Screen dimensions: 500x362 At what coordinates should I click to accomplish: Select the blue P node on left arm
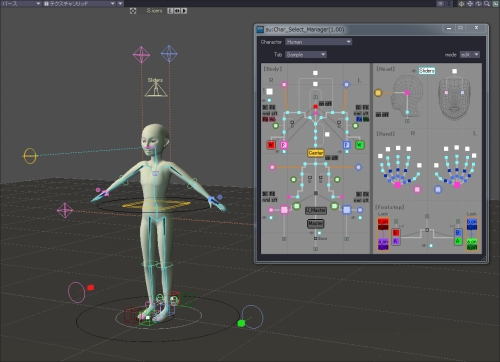[346, 145]
